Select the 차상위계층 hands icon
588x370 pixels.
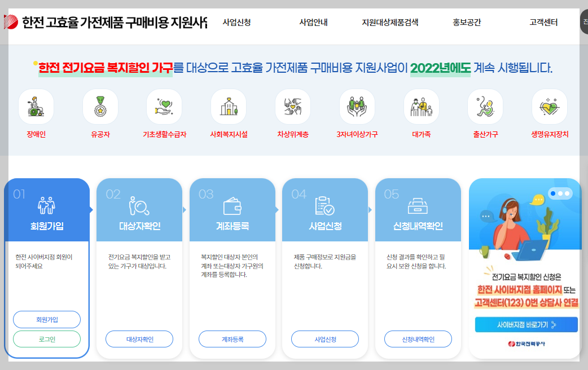pyautogui.click(x=293, y=107)
